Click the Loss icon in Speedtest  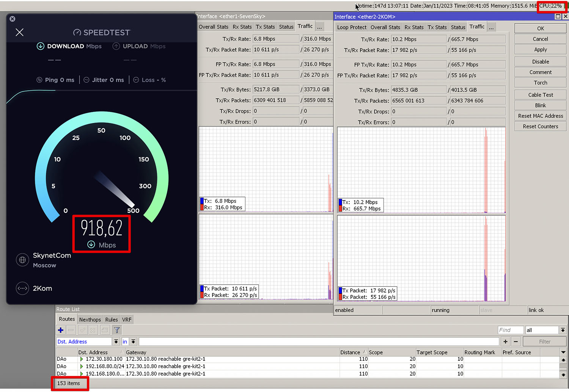pyautogui.click(x=136, y=80)
